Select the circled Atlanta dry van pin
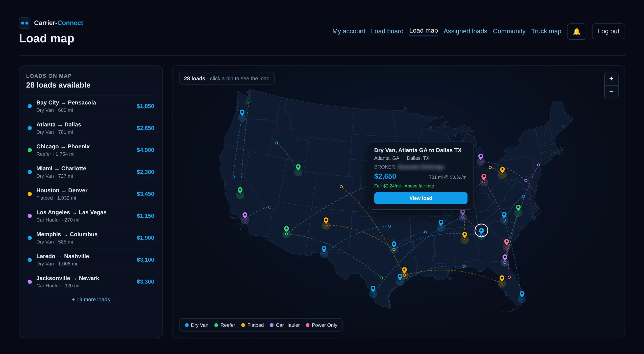Screen dimensions: 644x354 (x=481, y=231)
